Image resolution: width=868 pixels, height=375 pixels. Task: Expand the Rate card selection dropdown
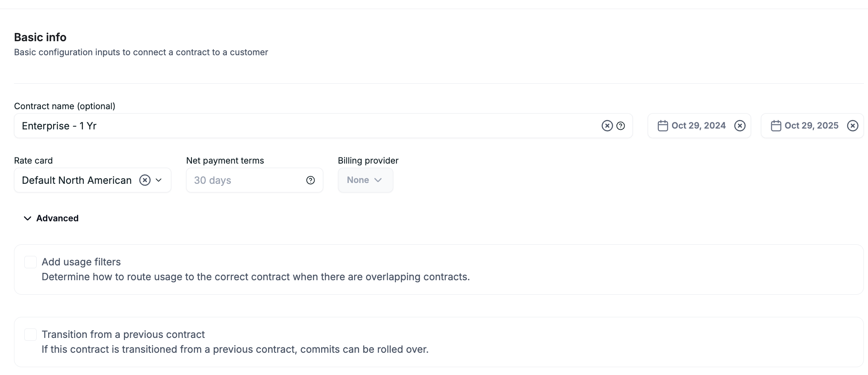pos(159,180)
